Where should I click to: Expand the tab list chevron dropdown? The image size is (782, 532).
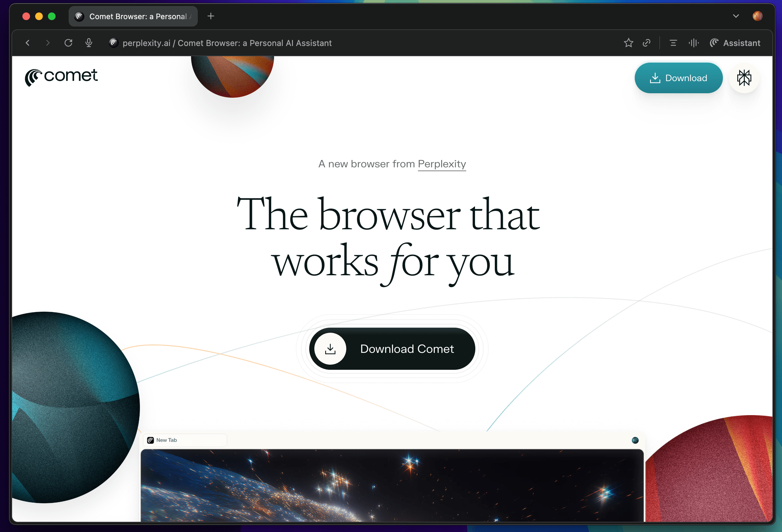coord(736,16)
